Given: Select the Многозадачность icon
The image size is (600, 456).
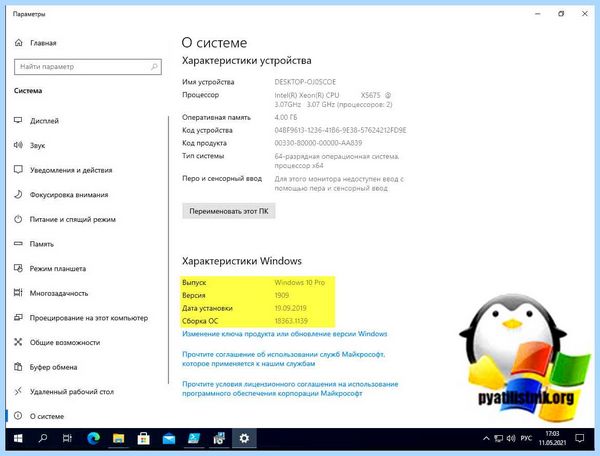Looking at the screenshot, I should [x=18, y=293].
